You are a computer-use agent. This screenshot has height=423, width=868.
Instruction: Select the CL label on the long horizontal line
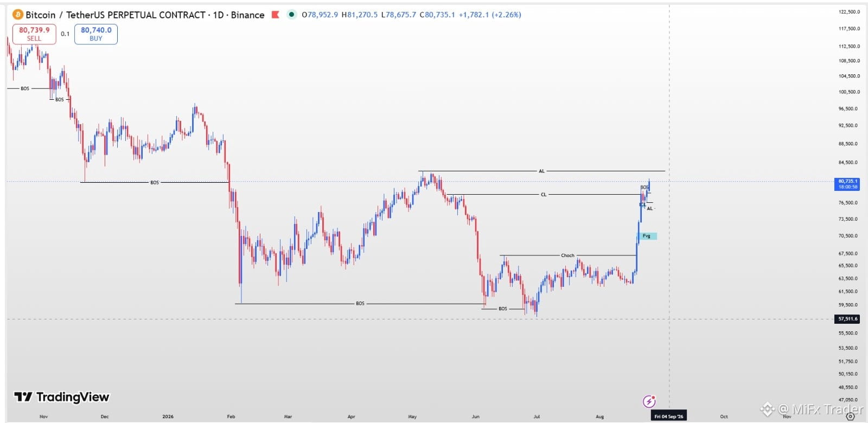[544, 195]
